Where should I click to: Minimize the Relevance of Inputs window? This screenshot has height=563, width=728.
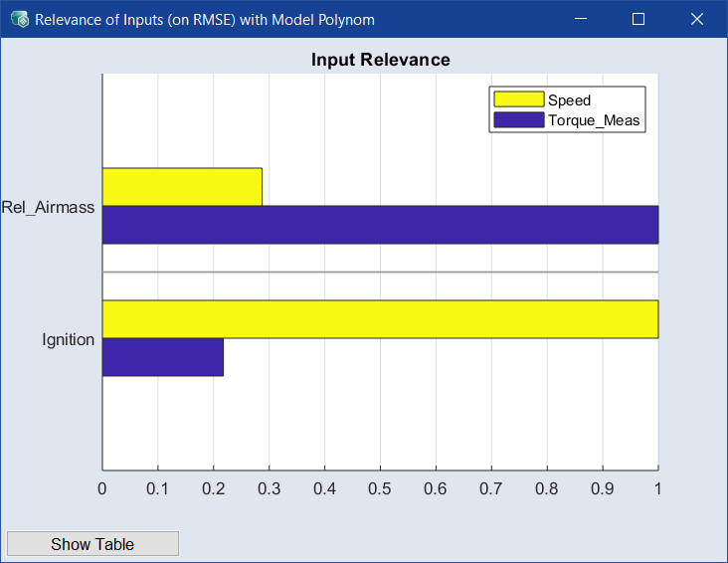582,19
